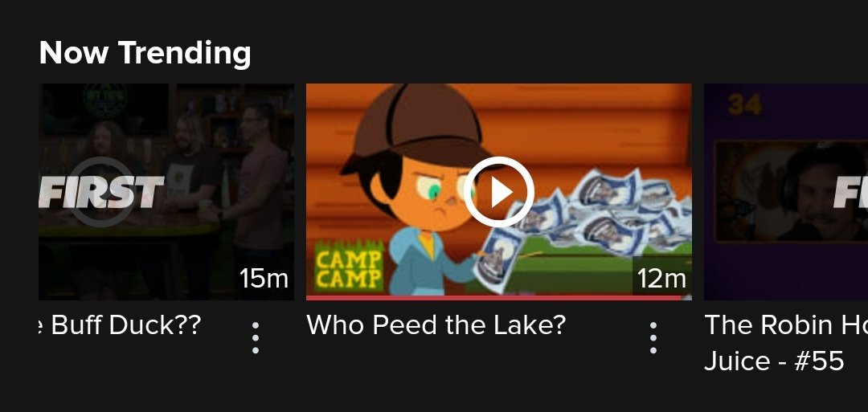Click the 34 counter on the purple thumbnail

(x=744, y=105)
